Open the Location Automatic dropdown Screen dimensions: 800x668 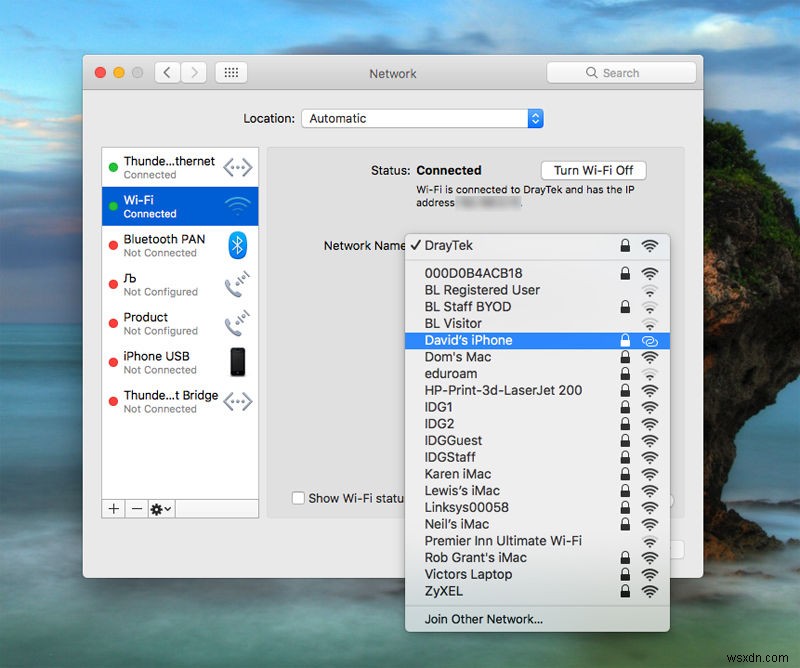pyautogui.click(x=422, y=118)
